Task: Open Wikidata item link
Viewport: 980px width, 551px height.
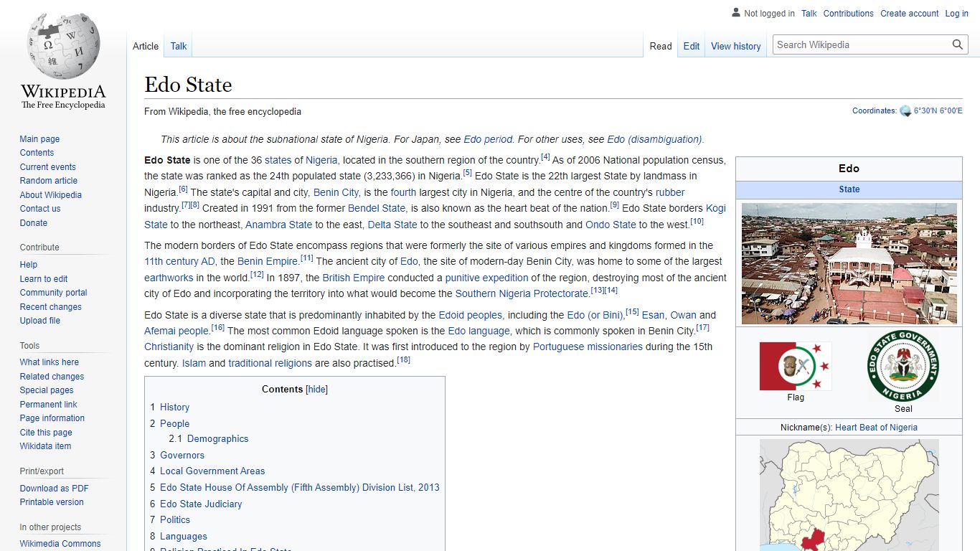Action: click(45, 446)
